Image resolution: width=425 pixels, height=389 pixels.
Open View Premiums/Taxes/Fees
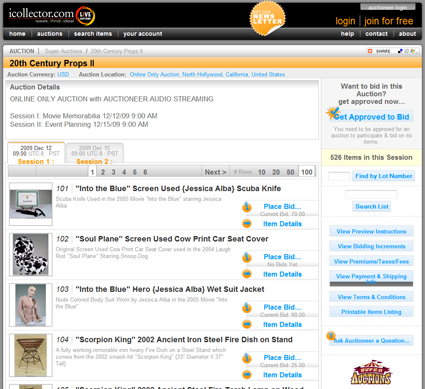(x=371, y=261)
